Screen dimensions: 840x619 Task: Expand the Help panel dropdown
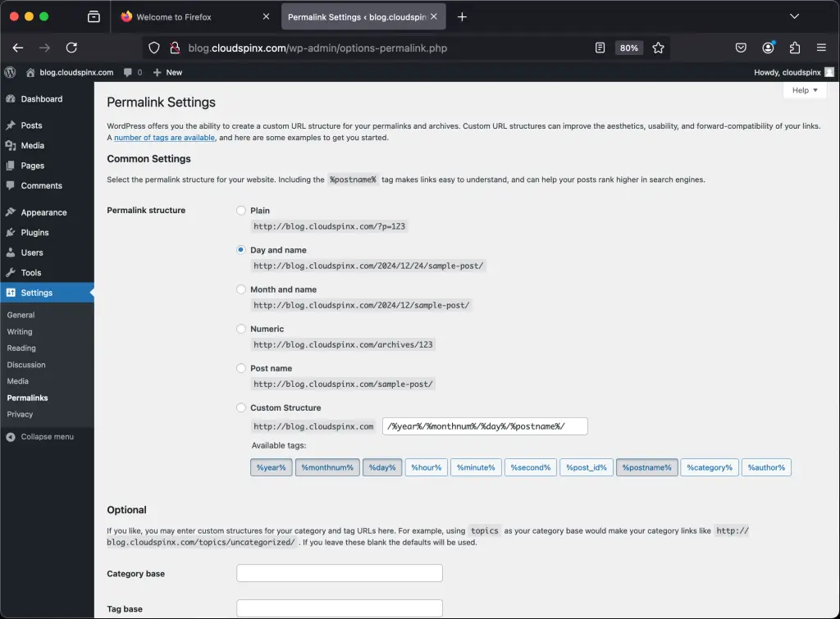pos(805,90)
